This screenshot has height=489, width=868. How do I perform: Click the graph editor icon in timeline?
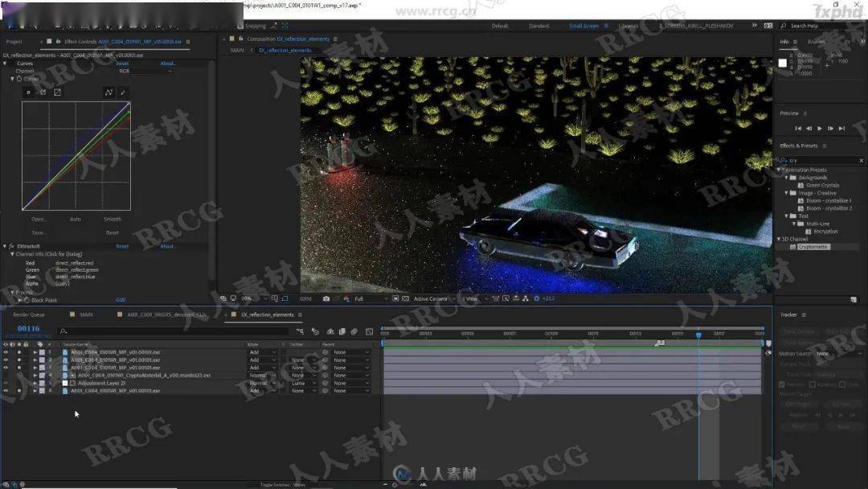(369, 331)
